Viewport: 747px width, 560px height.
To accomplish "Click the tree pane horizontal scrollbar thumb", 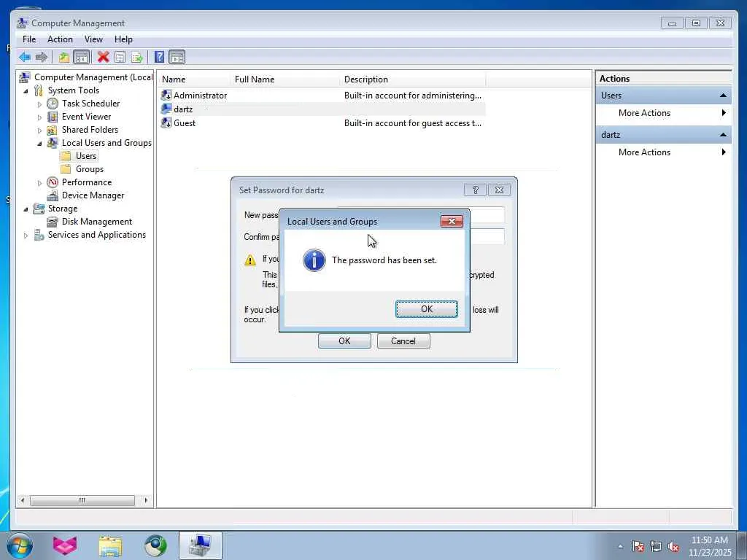I will point(82,500).
